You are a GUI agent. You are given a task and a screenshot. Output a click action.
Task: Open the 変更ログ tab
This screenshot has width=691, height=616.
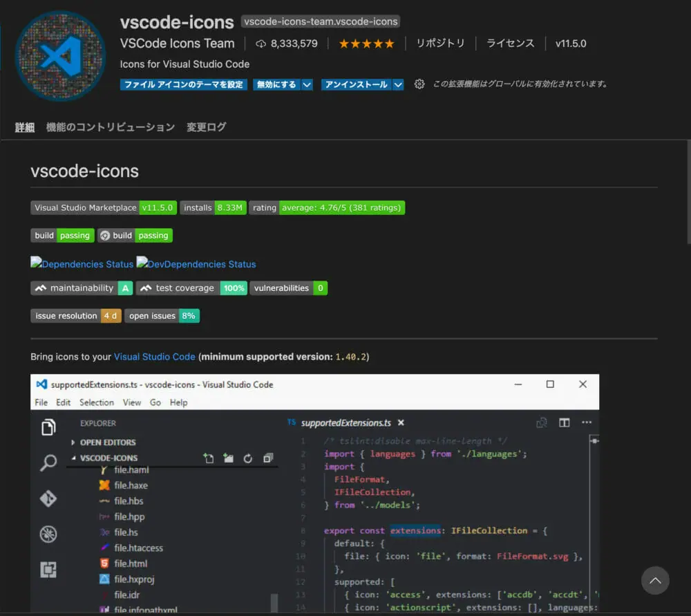[x=206, y=127]
